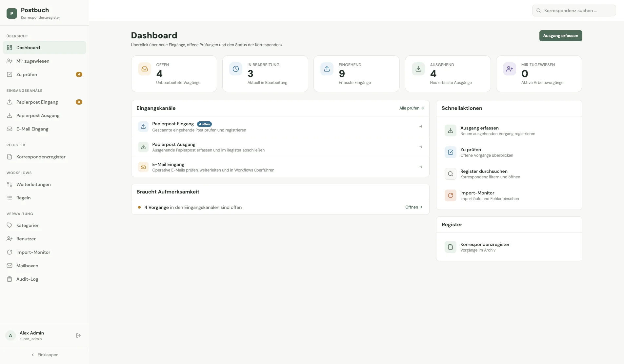Click 'Unbearbeitete Vorgänge' text in Offen card
624x364 pixels.
[x=178, y=83]
